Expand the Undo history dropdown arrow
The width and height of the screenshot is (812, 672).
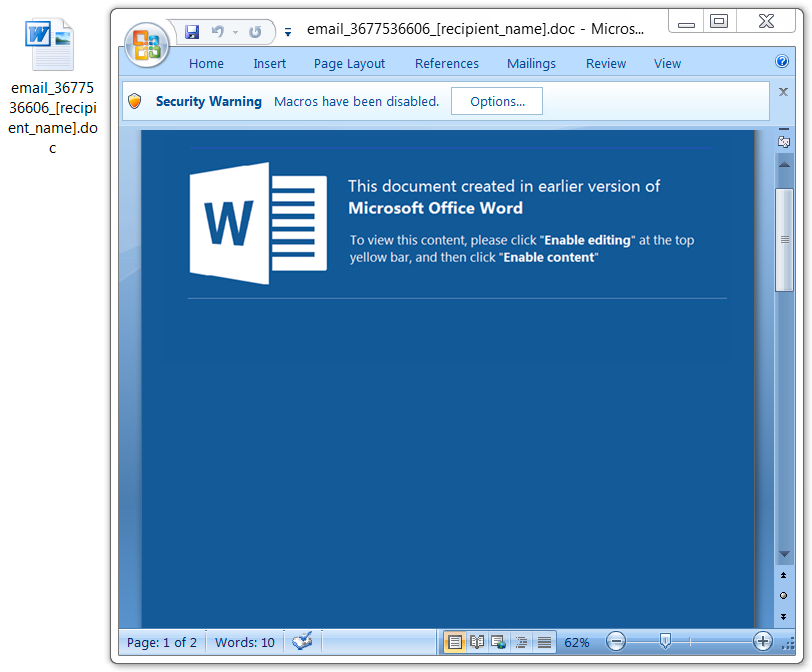236,32
